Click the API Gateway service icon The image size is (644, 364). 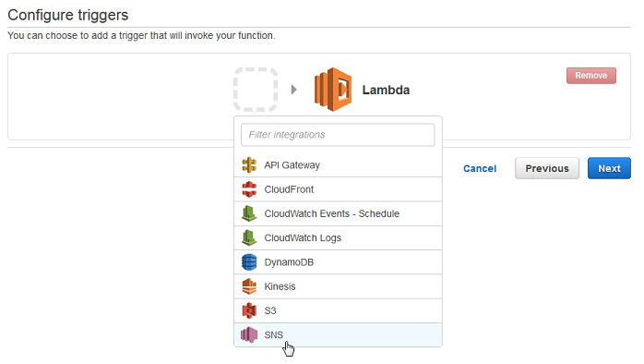click(x=249, y=165)
